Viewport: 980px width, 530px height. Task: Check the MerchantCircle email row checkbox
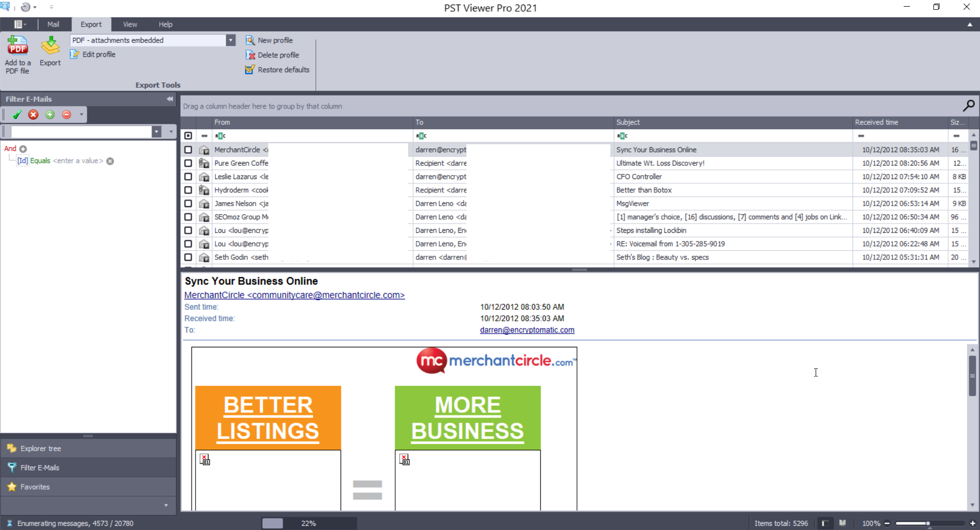pos(188,149)
